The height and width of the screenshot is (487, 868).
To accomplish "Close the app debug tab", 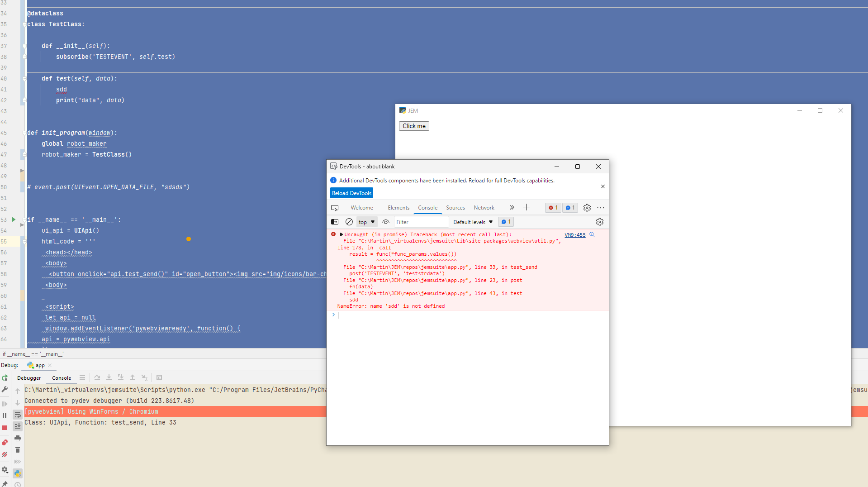I will 50,365.
